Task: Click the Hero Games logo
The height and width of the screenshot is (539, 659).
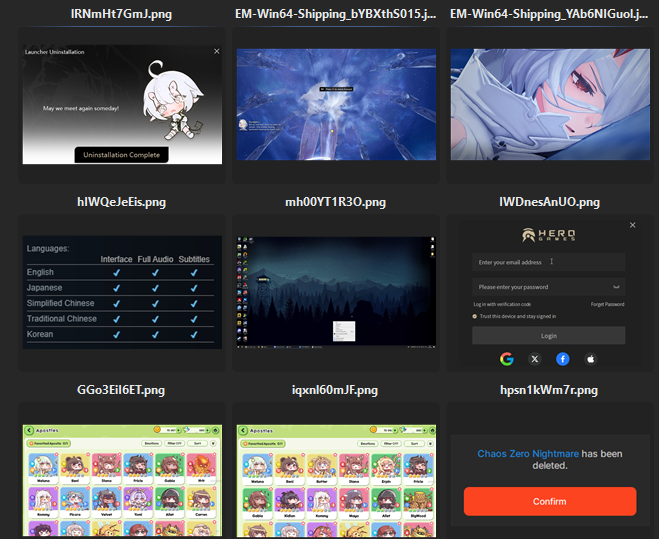Action: (548, 235)
